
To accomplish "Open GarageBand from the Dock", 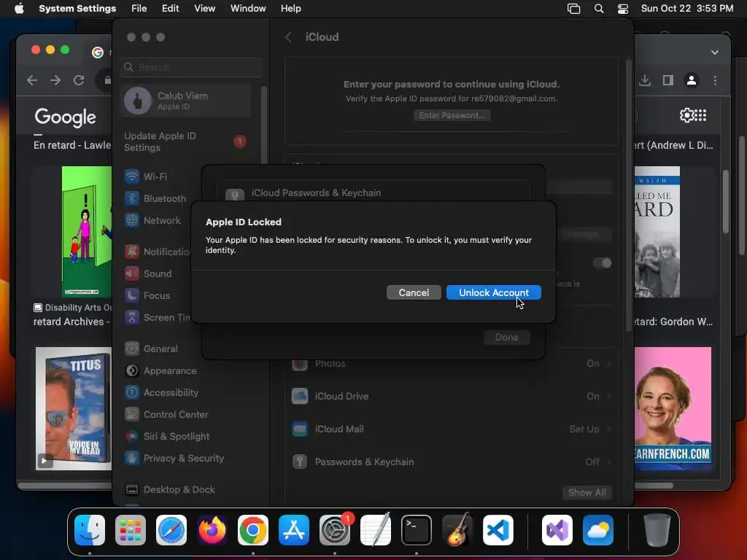I will (x=457, y=530).
